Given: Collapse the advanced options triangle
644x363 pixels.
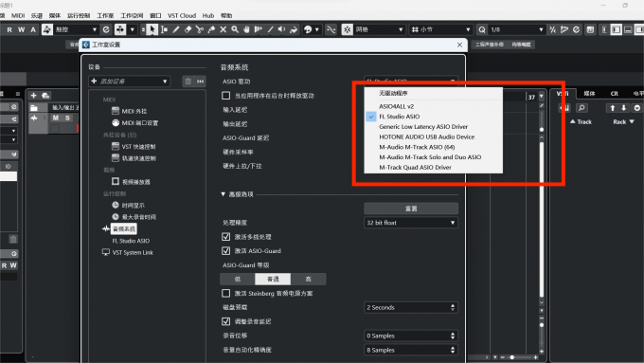Looking at the screenshot, I should point(223,194).
